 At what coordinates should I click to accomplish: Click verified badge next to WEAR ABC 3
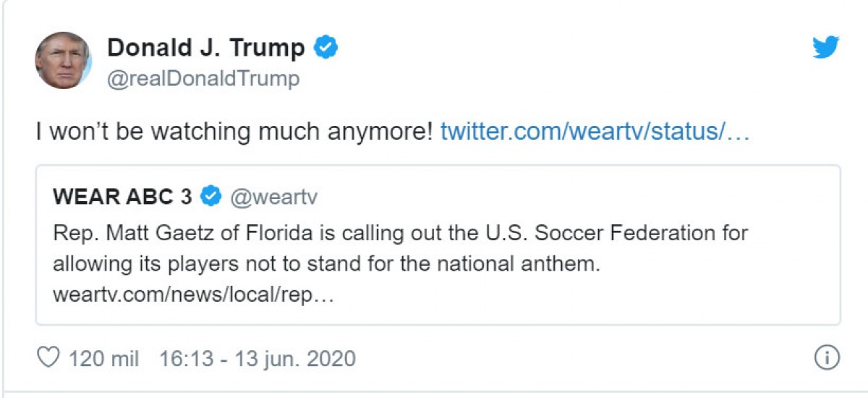[210, 195]
